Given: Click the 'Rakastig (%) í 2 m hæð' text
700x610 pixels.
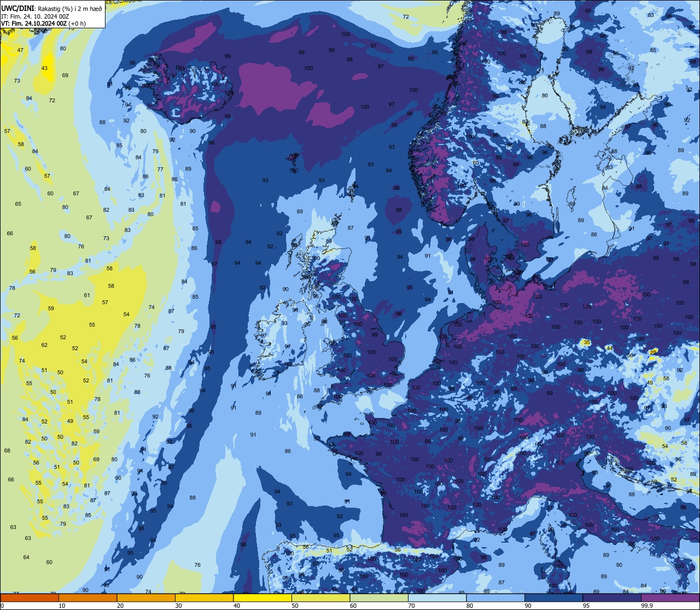Looking at the screenshot, I should [x=69, y=9].
